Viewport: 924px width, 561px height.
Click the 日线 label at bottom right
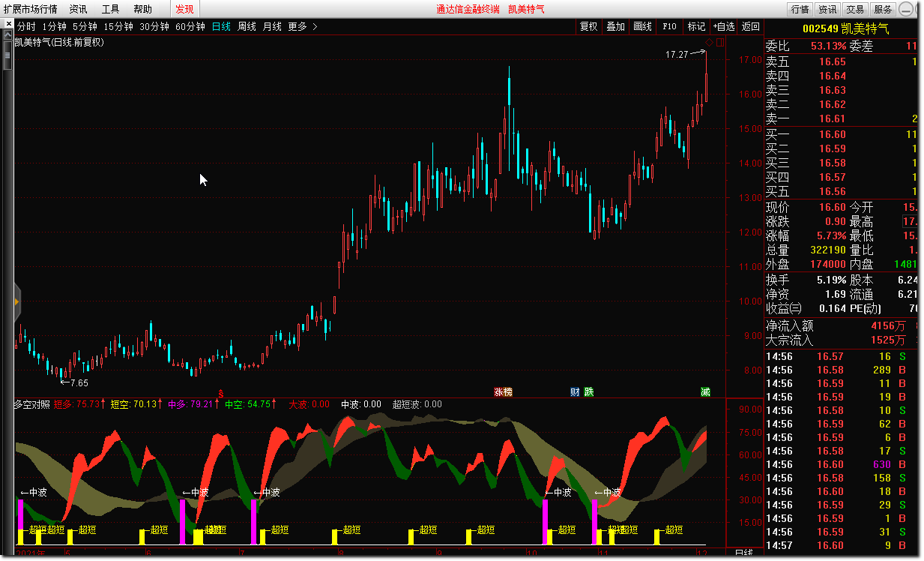tap(743, 553)
